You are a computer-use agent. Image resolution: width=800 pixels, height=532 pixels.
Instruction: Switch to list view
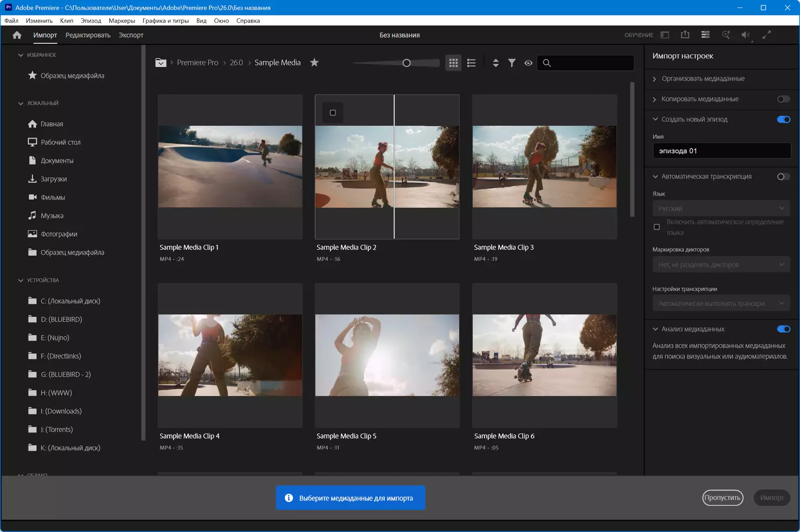coord(471,63)
